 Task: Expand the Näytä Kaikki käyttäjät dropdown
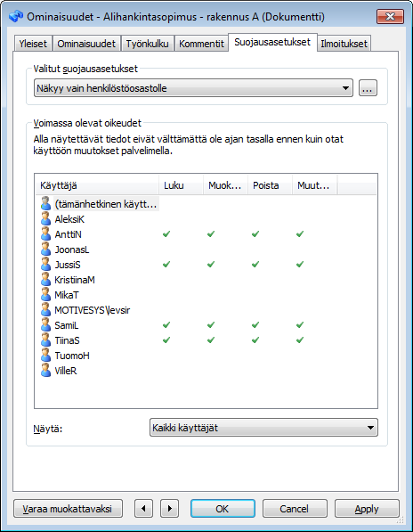click(x=263, y=428)
